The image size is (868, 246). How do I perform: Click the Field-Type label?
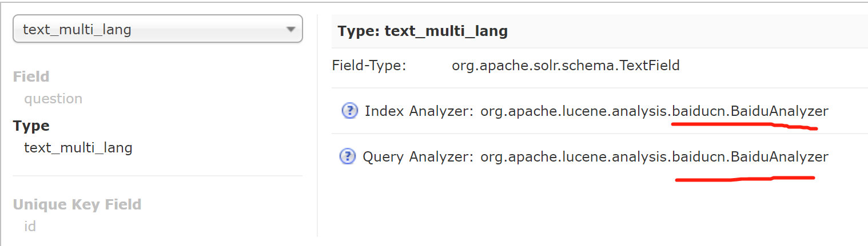pyautogui.click(x=369, y=66)
